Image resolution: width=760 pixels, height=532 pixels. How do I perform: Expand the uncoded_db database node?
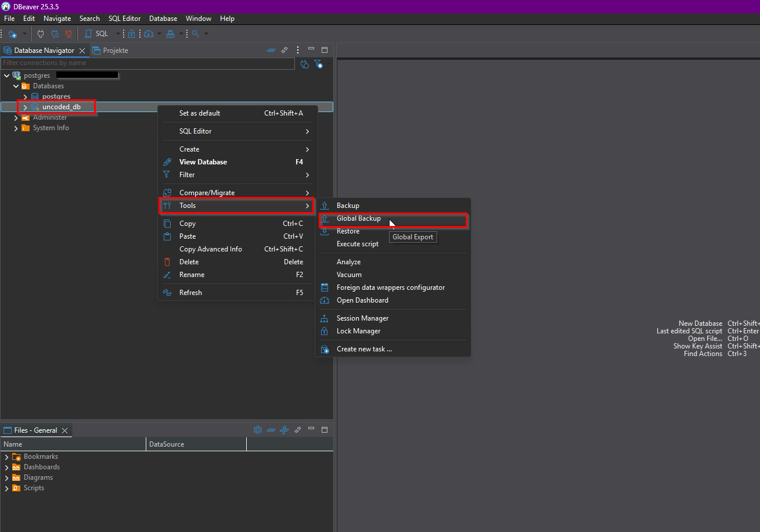pyautogui.click(x=25, y=107)
